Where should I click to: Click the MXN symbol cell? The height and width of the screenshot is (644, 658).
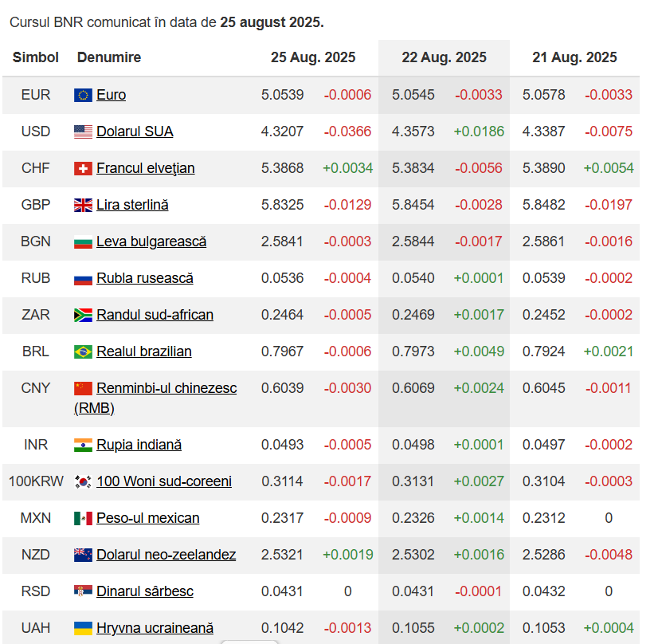point(36,518)
